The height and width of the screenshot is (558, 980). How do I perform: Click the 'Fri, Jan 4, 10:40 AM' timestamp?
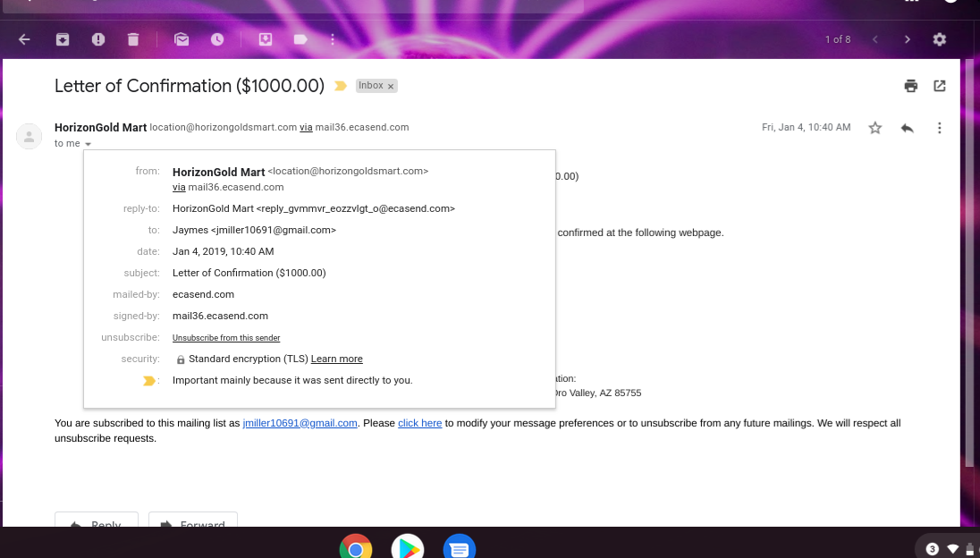[807, 128]
